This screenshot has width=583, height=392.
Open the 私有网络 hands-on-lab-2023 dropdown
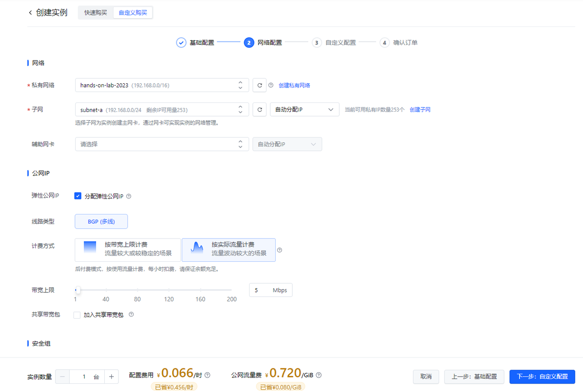coord(162,85)
